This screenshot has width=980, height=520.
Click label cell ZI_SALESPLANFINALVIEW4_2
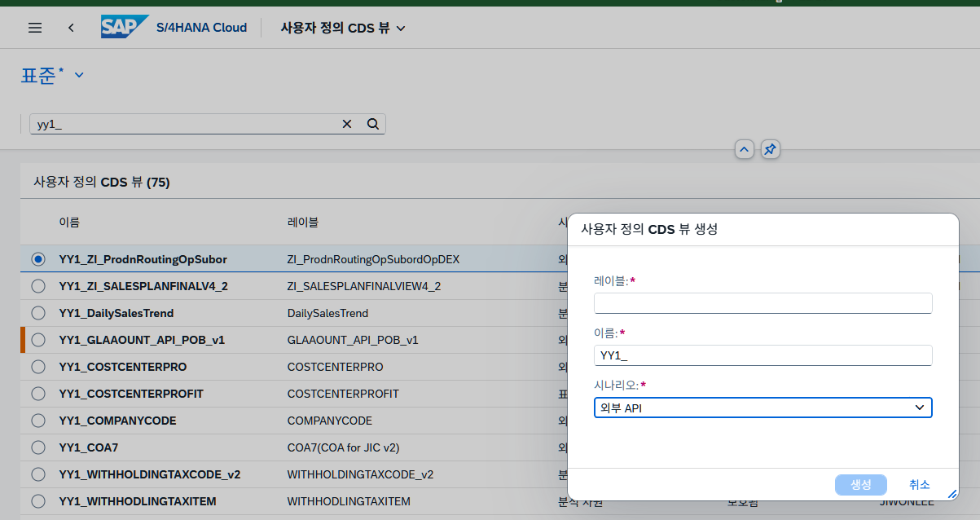click(364, 286)
